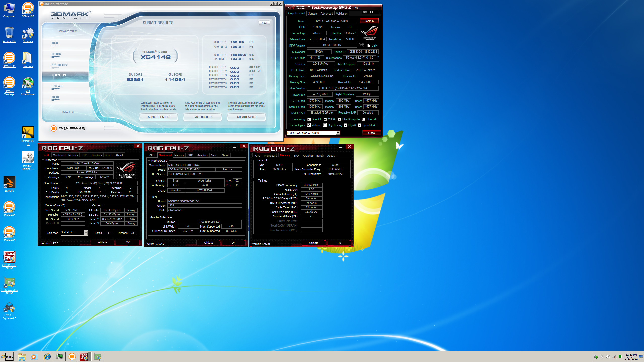Viewport: 644px width, 362px height.
Task: Click the ROG MAXIMUS Z690 APEX model field
Action: click(191, 169)
